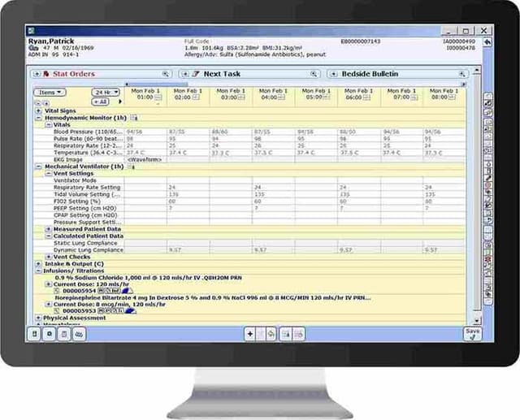Collapse the Hemodynamic Monitor (1h) section

38,118
